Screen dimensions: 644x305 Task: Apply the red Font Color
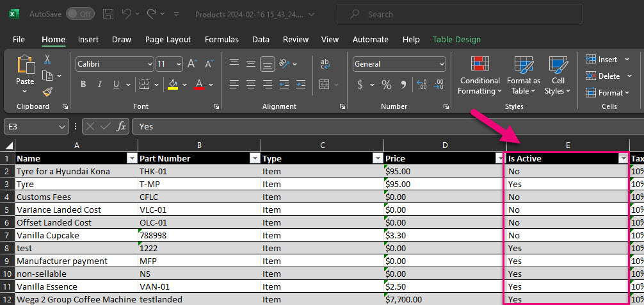[x=200, y=85]
